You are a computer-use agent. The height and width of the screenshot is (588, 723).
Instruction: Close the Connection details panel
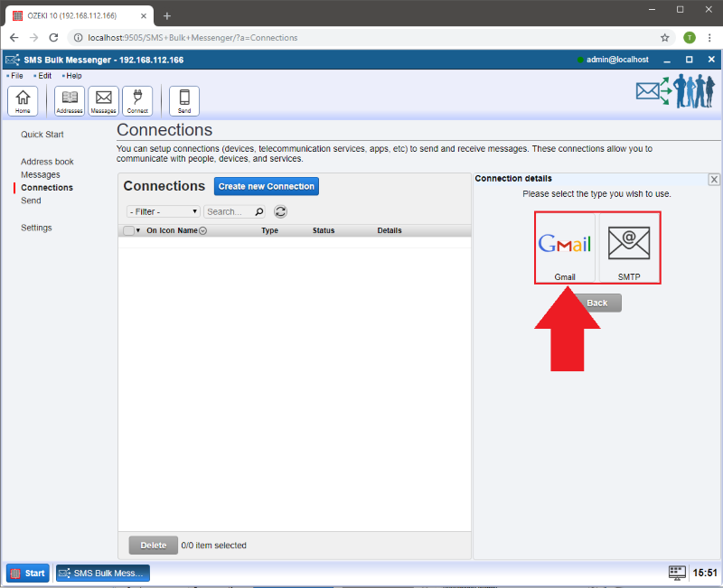(714, 180)
